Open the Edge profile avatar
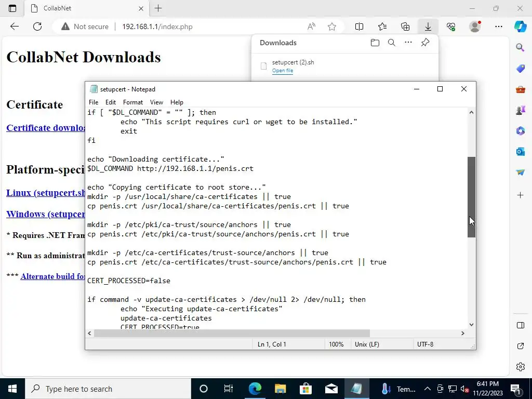Image resolution: width=532 pixels, height=399 pixels. pos(475,26)
